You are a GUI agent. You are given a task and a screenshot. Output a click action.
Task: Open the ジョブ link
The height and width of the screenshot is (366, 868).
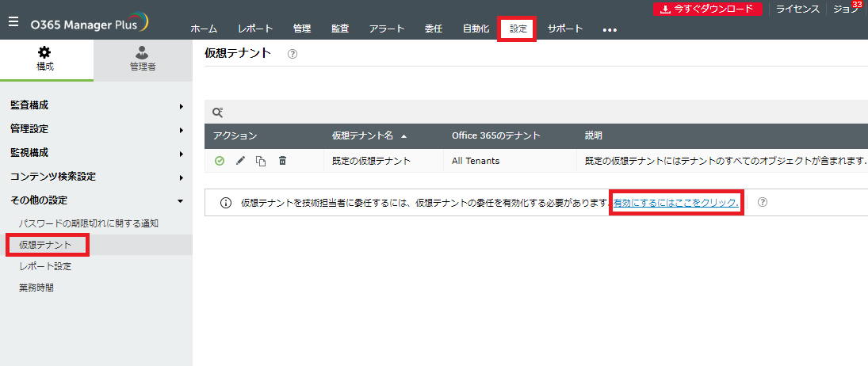pos(845,9)
